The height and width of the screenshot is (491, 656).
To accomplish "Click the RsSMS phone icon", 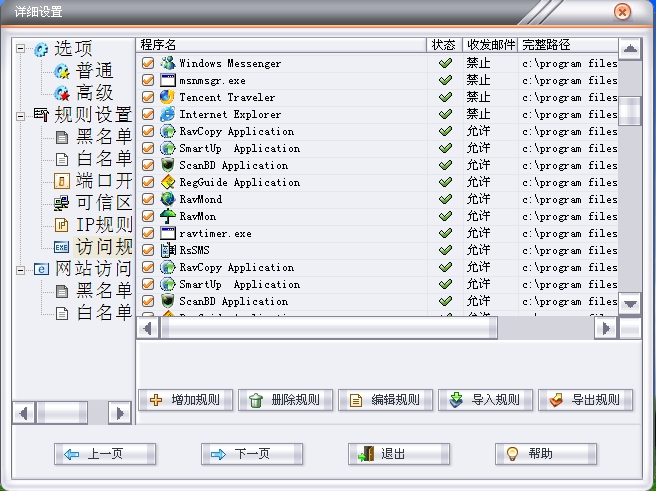I will click(x=168, y=250).
